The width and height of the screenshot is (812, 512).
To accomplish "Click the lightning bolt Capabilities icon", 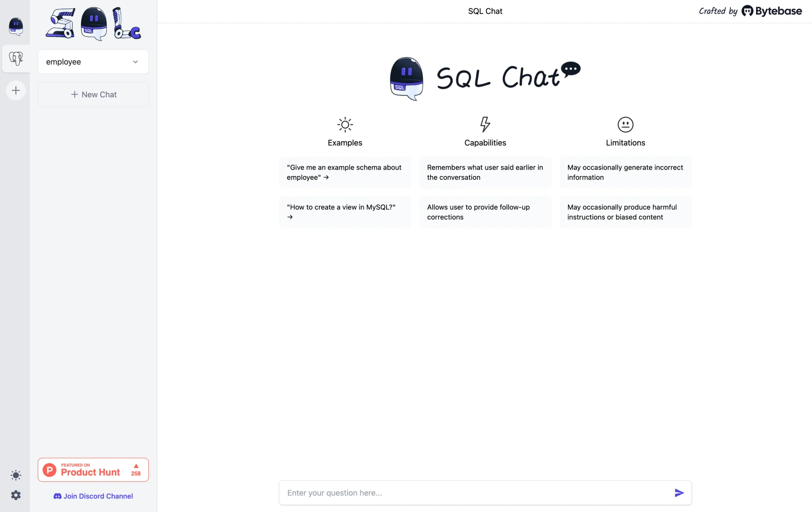I will point(485,124).
